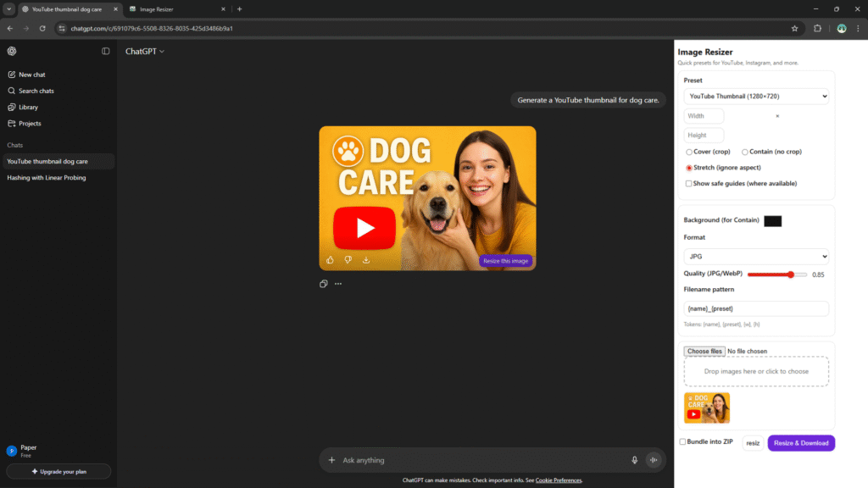The width and height of the screenshot is (868, 488).
Task: Open the output Format dropdown
Action: (755, 256)
